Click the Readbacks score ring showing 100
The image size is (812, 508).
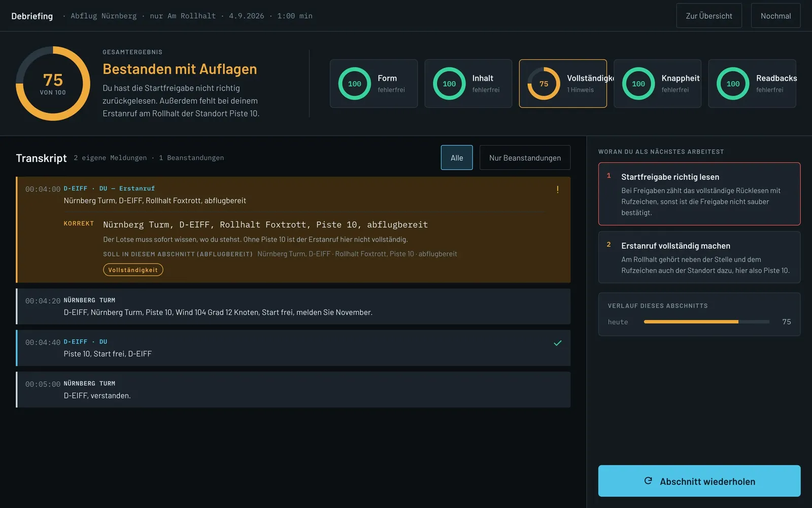733,84
